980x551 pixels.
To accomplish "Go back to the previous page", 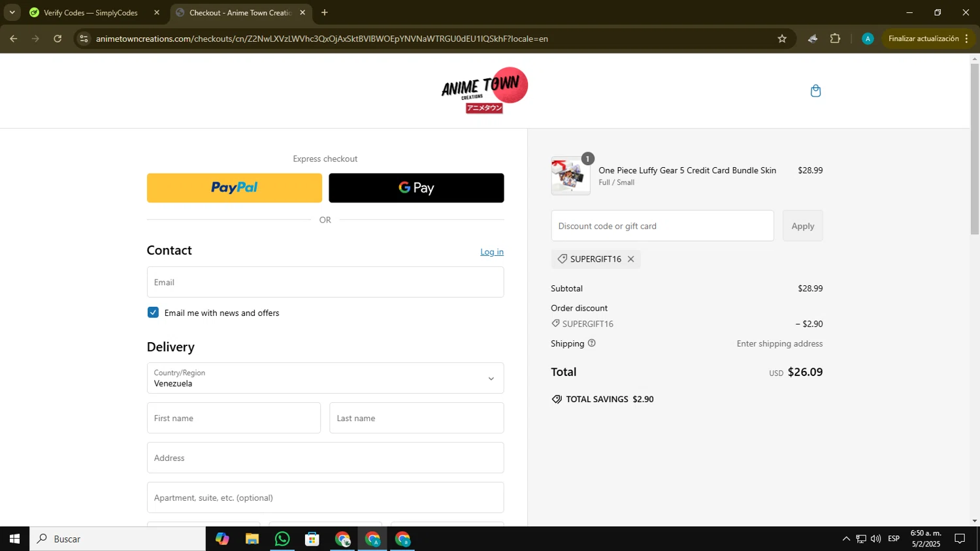I will 14,39.
